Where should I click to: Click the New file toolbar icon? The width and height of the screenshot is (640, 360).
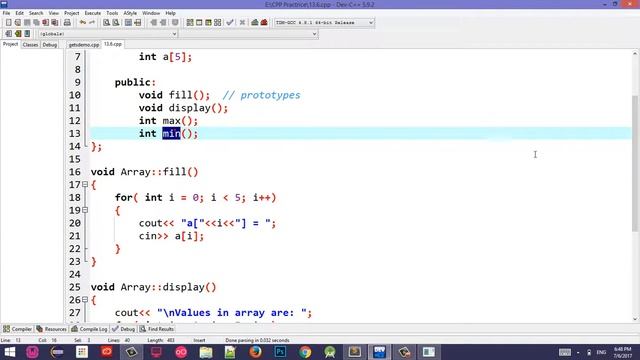[8, 22]
